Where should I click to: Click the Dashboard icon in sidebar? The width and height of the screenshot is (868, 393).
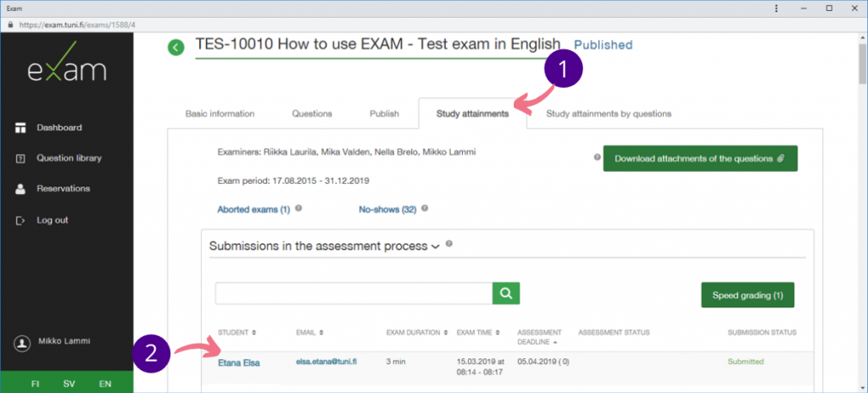21,128
